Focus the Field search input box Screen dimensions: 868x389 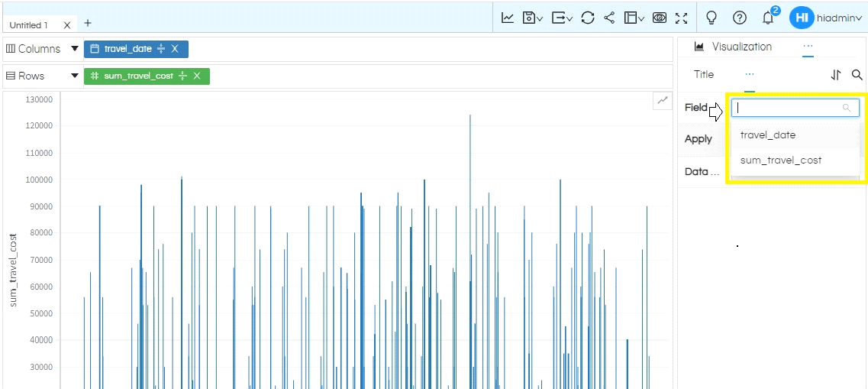[x=795, y=108]
